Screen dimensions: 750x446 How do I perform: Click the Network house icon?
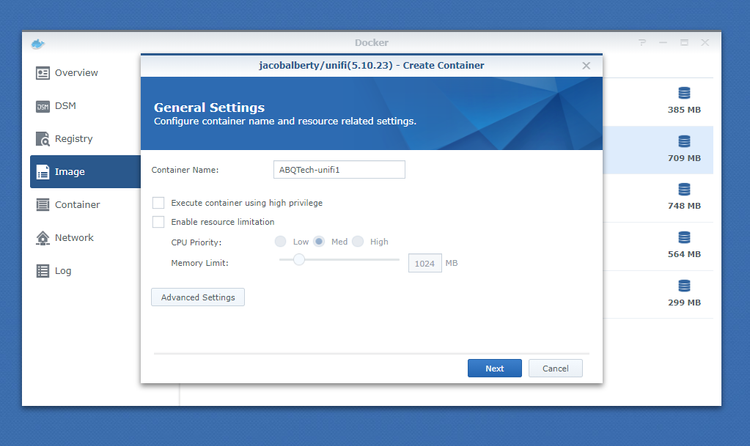point(43,238)
